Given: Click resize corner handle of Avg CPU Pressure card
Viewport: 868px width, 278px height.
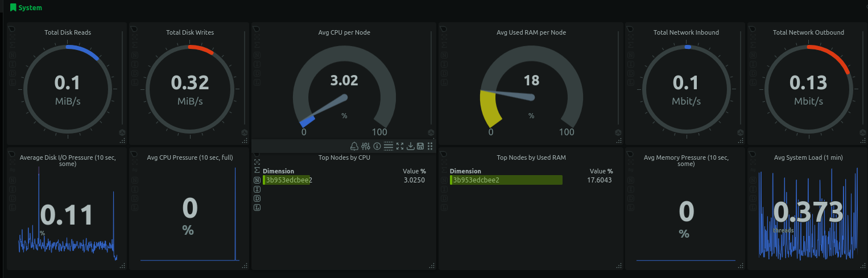Looking at the screenshot, I should point(245,265).
